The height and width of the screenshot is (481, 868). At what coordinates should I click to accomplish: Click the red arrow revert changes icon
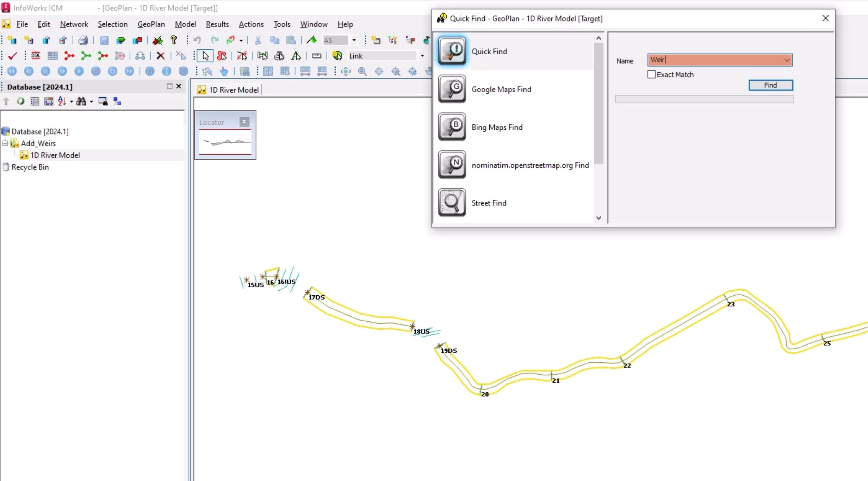[137, 40]
